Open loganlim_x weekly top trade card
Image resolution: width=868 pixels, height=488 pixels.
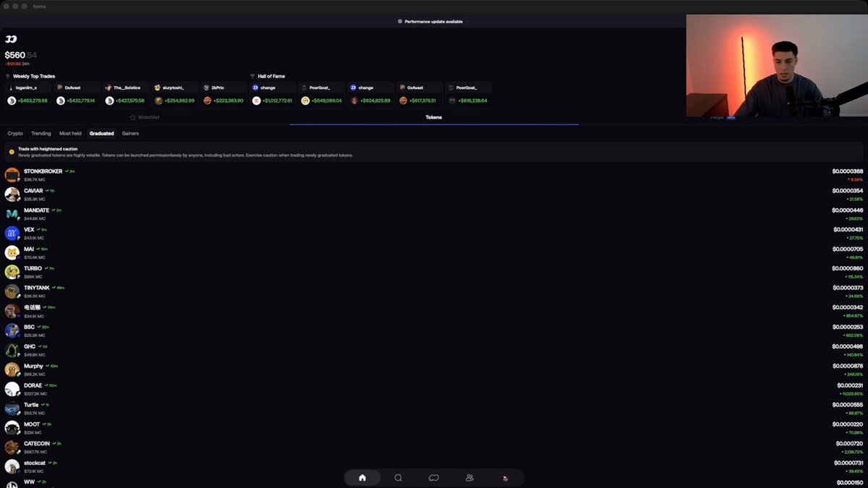(27, 95)
